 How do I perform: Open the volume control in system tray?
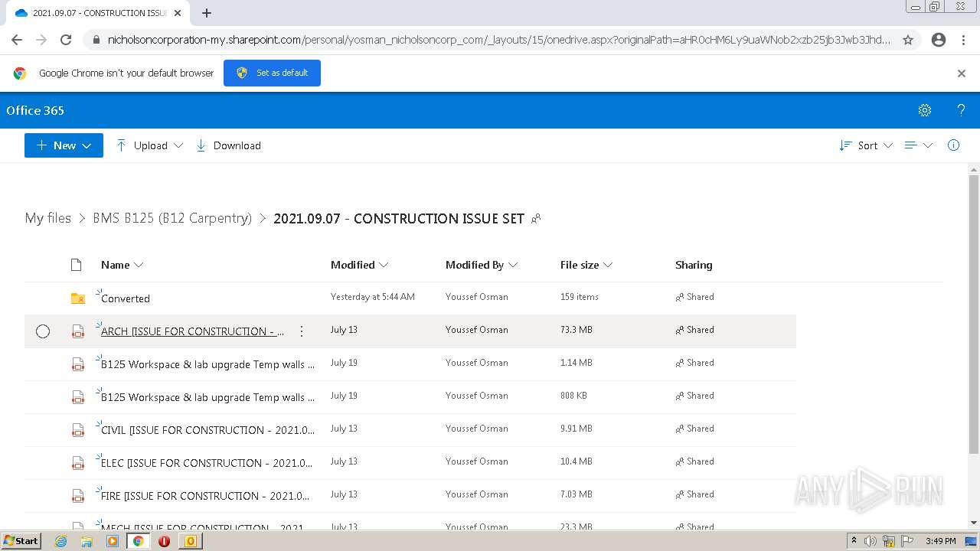tap(871, 541)
